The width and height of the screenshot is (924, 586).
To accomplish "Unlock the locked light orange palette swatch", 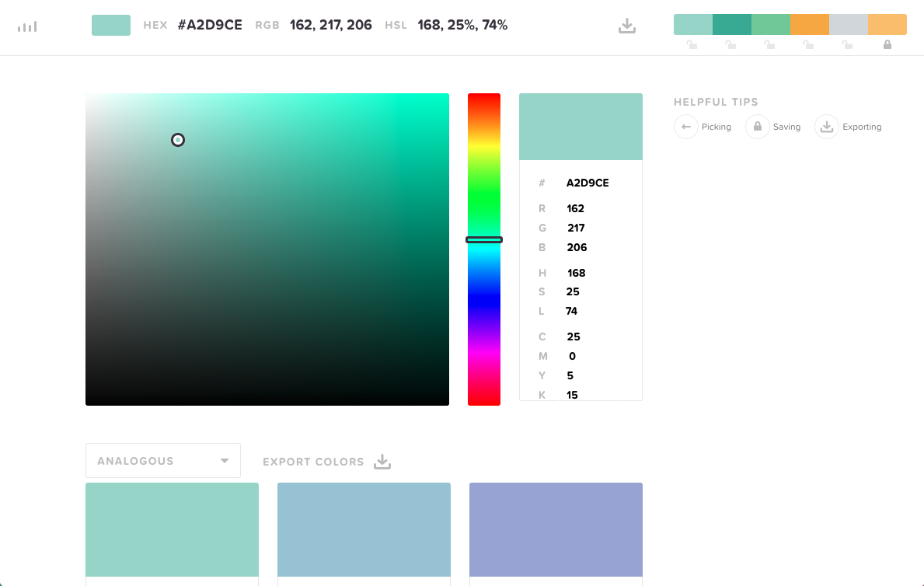I will pyautogui.click(x=887, y=45).
